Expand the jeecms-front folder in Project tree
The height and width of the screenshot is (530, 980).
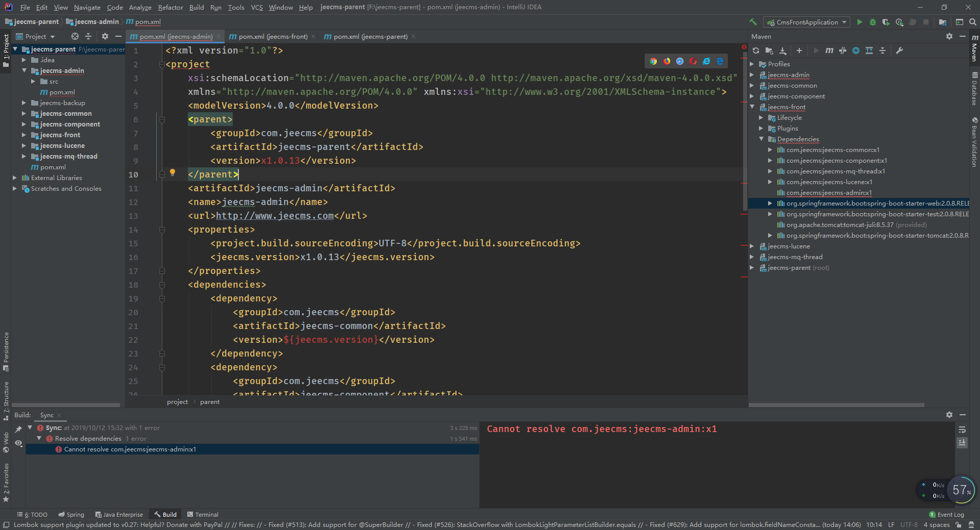pyautogui.click(x=23, y=135)
